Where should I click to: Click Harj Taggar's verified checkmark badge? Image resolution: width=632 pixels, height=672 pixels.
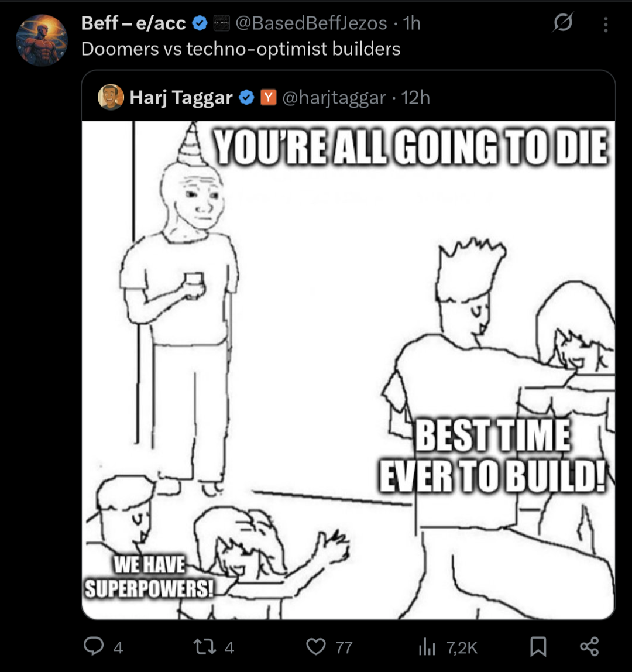tap(246, 98)
